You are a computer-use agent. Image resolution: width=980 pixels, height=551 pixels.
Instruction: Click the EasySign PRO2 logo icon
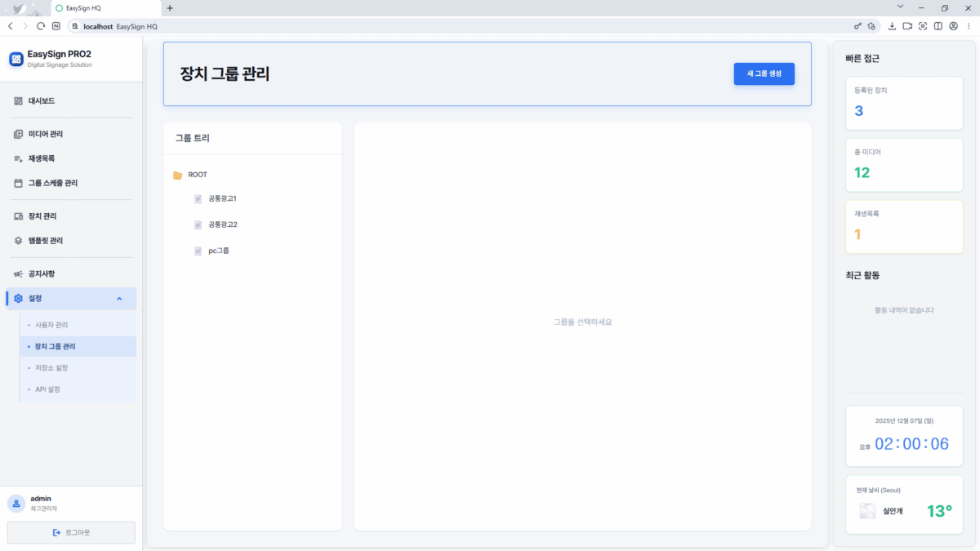(x=16, y=59)
